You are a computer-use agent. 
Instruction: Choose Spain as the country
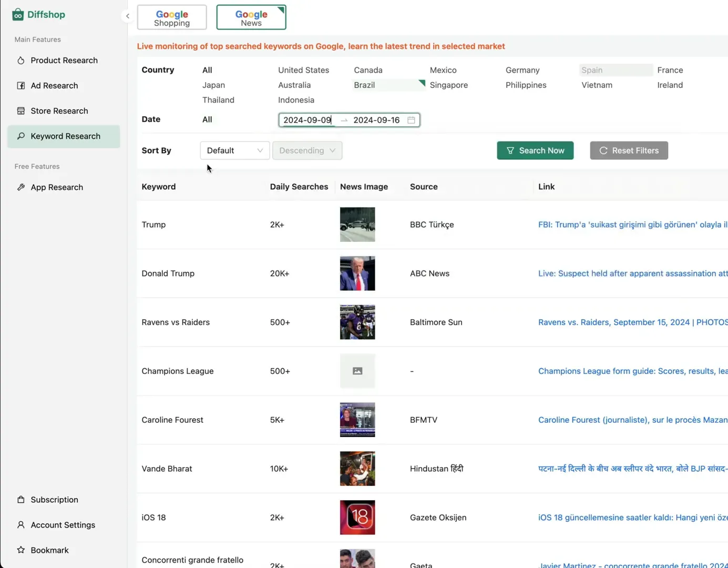[616, 70]
